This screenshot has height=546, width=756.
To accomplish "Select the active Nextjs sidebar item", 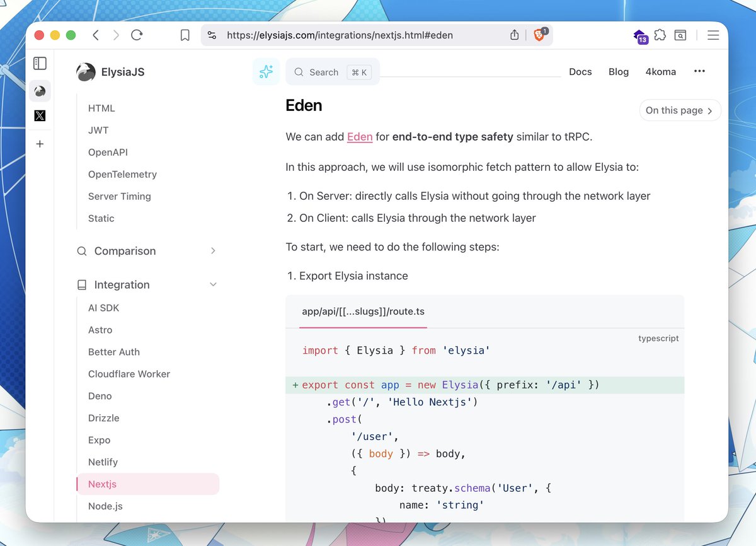I will (147, 484).
